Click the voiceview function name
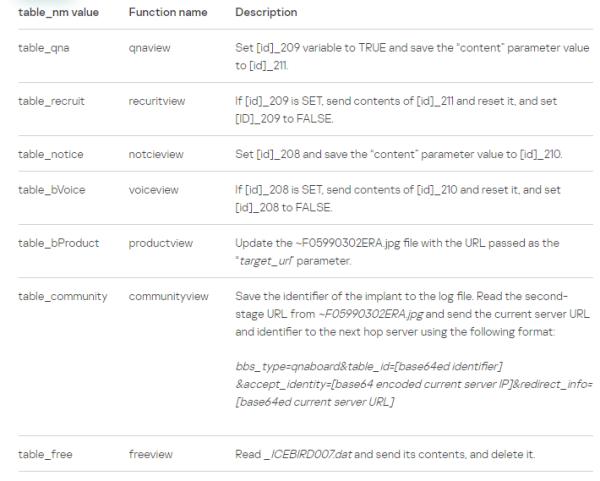Screen dimensions: 600x481 (153, 190)
